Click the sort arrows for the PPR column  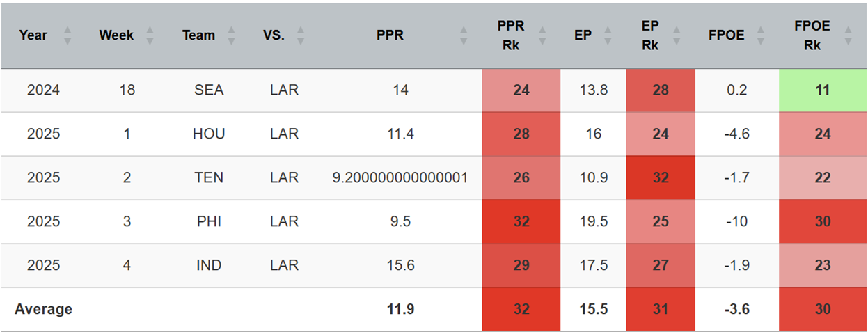point(464,35)
